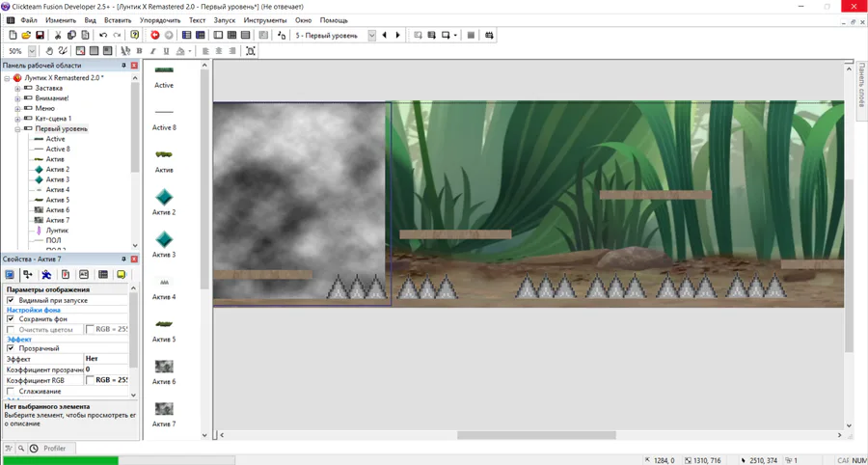This screenshot has width=868, height=465.
Task: Select the 'Актив 3' diamond object thumbnail
Action: [x=164, y=239]
